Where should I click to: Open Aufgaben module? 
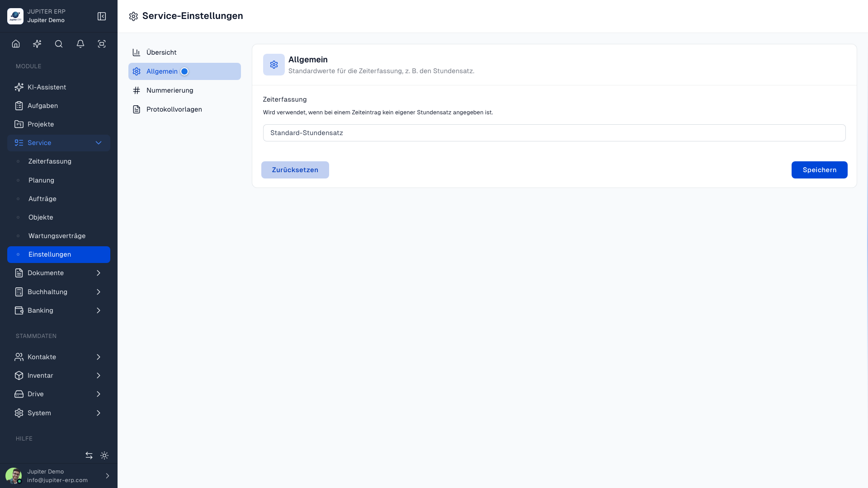click(x=59, y=106)
